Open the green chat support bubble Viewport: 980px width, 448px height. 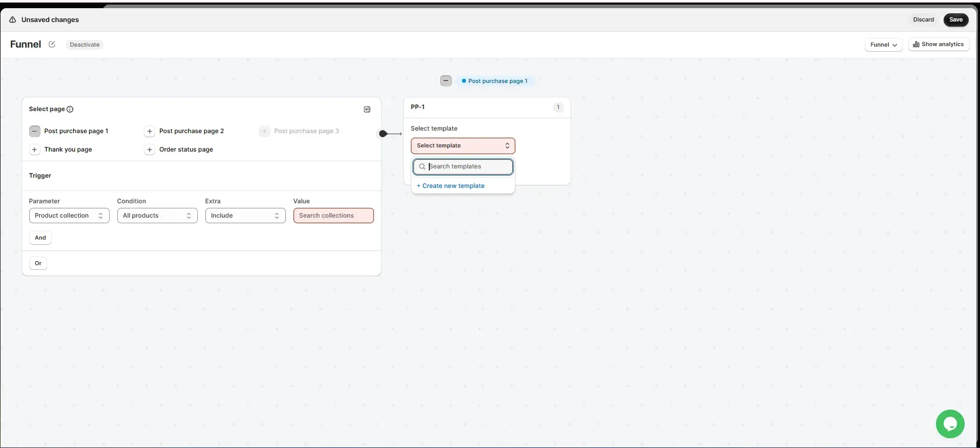pos(950,424)
